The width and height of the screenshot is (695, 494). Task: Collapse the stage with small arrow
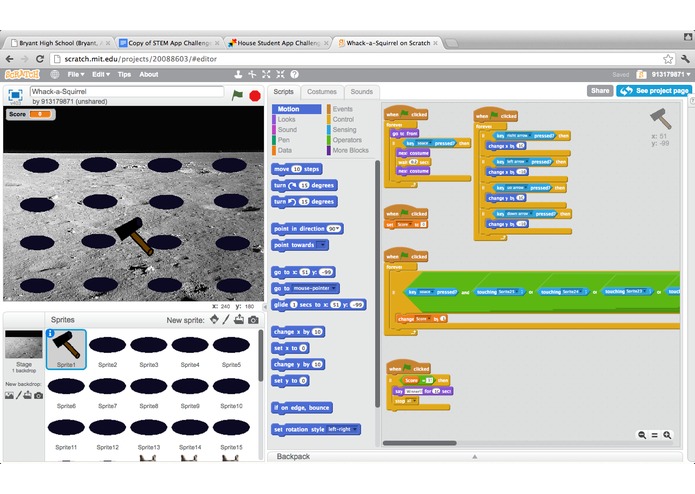(x=265, y=307)
